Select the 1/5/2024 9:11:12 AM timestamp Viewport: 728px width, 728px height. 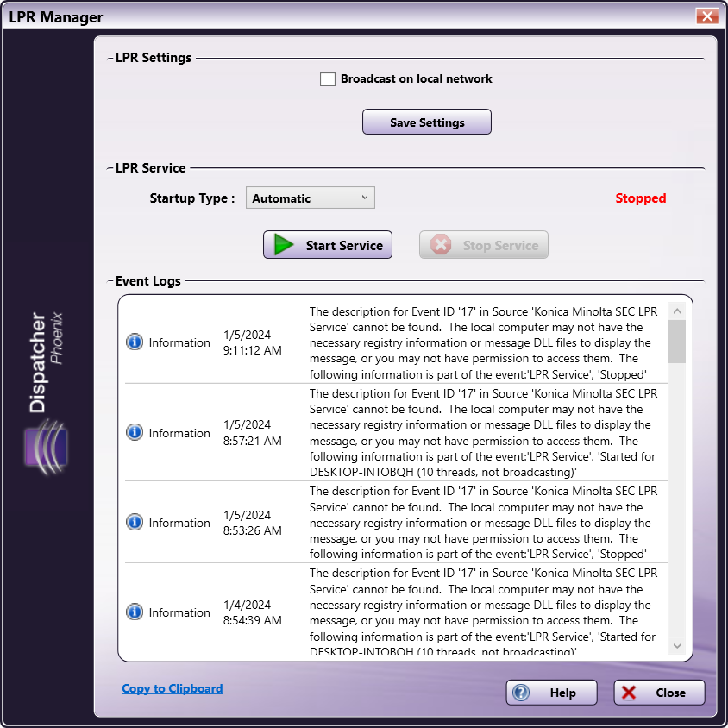(x=252, y=342)
